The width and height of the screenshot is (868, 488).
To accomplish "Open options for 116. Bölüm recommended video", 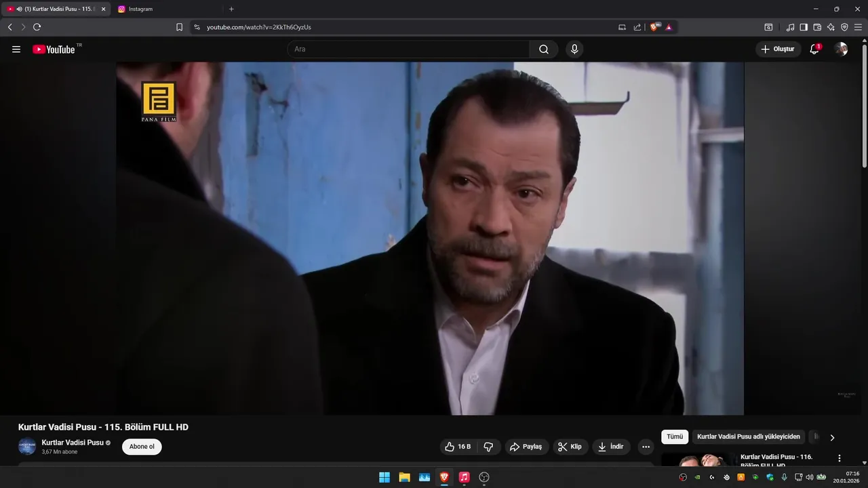I will point(840,458).
